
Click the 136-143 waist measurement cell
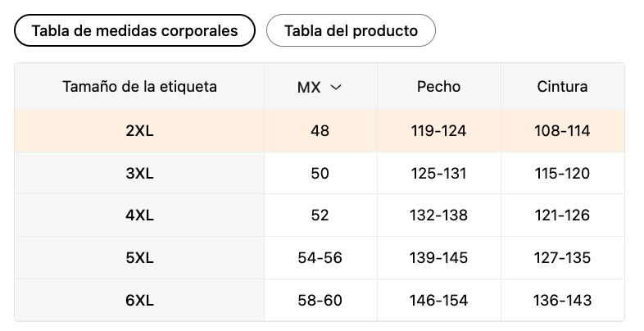coord(562,301)
